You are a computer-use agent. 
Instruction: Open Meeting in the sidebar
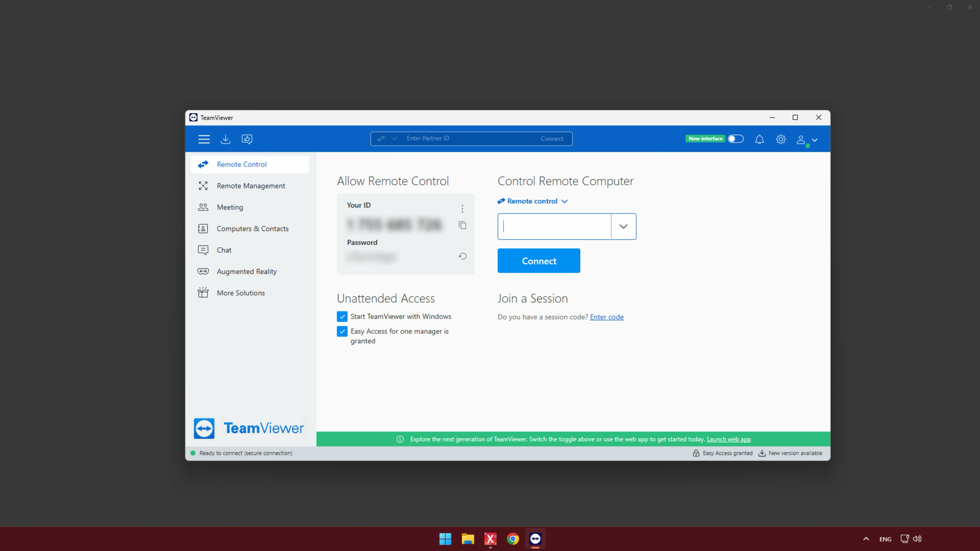(x=250, y=207)
